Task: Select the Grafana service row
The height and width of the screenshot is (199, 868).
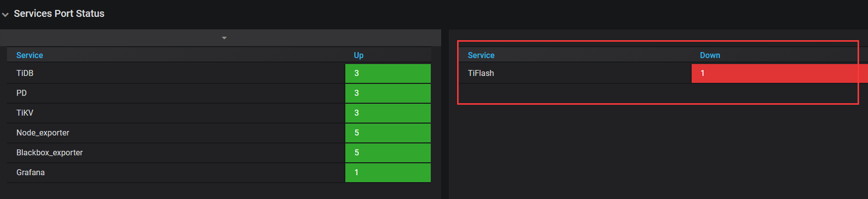Action: point(219,172)
